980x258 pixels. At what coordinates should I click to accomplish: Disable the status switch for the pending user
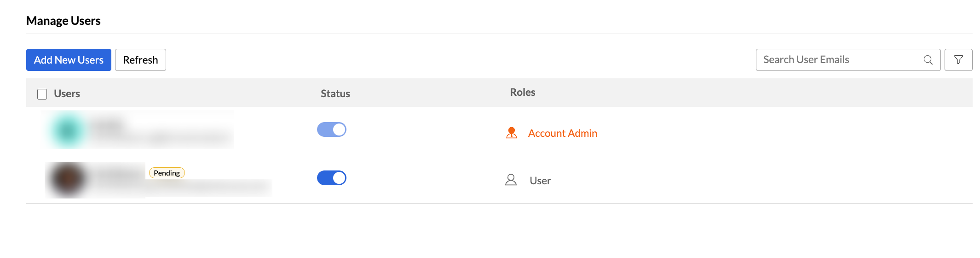(x=331, y=178)
